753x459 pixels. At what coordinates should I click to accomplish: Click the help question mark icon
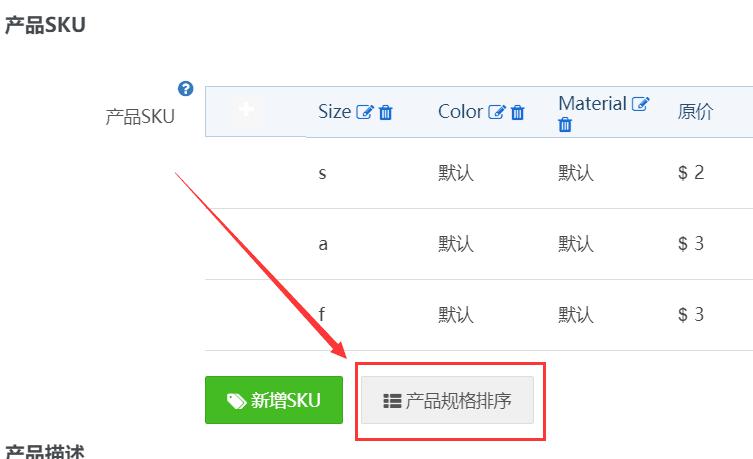point(185,89)
